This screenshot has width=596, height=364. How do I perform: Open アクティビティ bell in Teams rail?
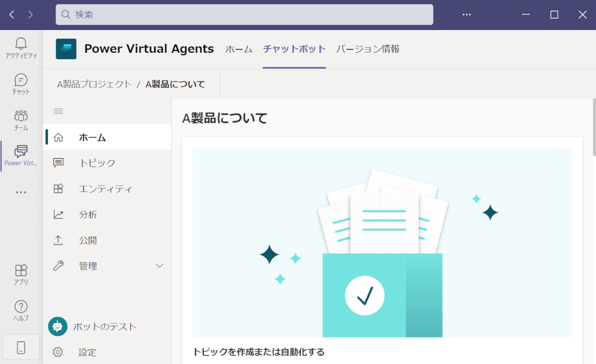(x=21, y=48)
